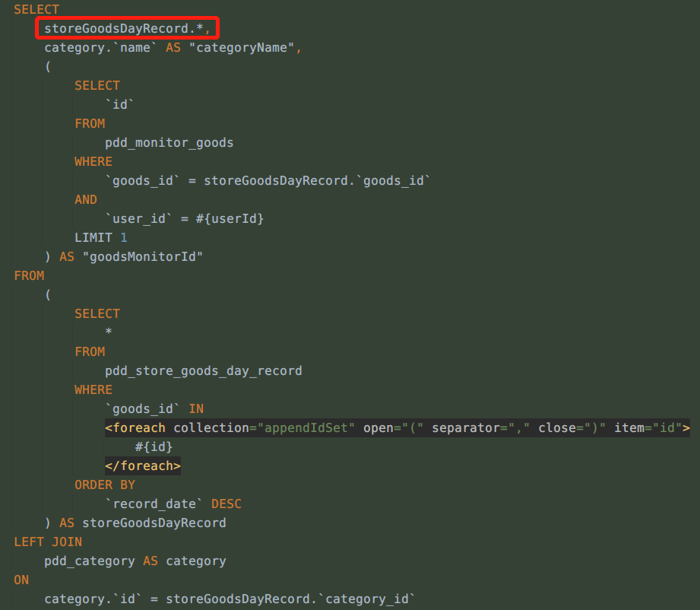
Task: Click the ORDER BY keyword
Action: pyautogui.click(x=105, y=485)
